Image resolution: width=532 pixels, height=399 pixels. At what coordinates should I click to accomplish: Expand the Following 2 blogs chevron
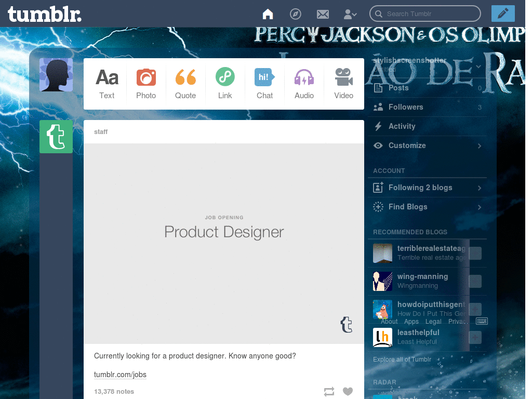click(480, 188)
